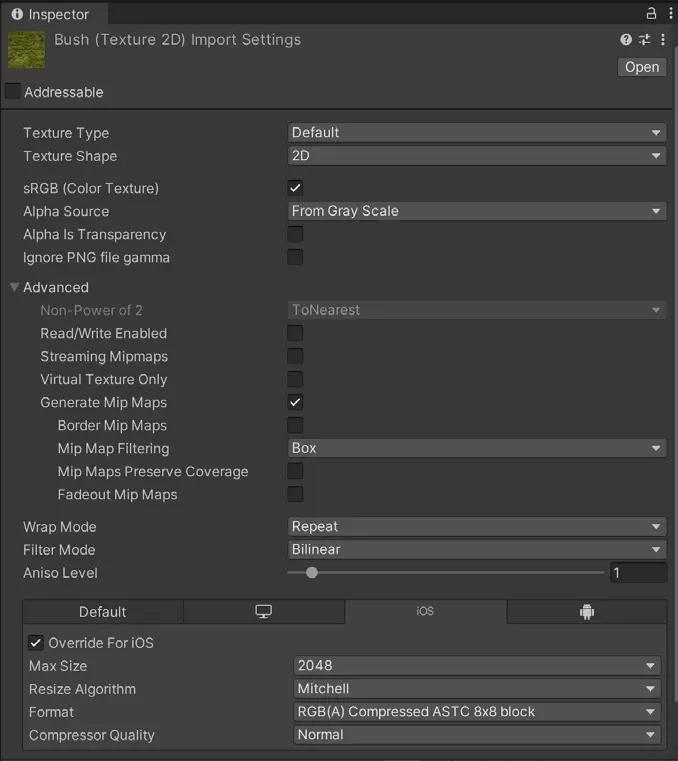Enable Mip Maps Preserve Coverage
The image size is (678, 761).
pyautogui.click(x=295, y=471)
